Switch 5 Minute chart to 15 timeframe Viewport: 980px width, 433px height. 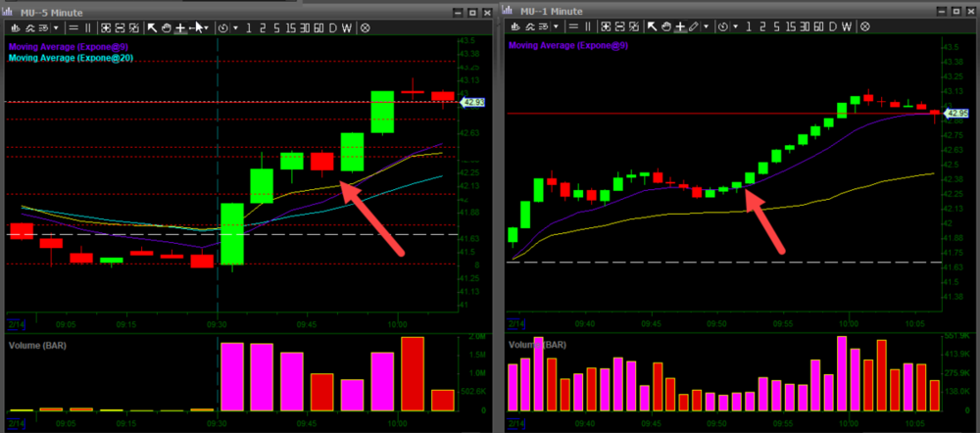point(288,28)
